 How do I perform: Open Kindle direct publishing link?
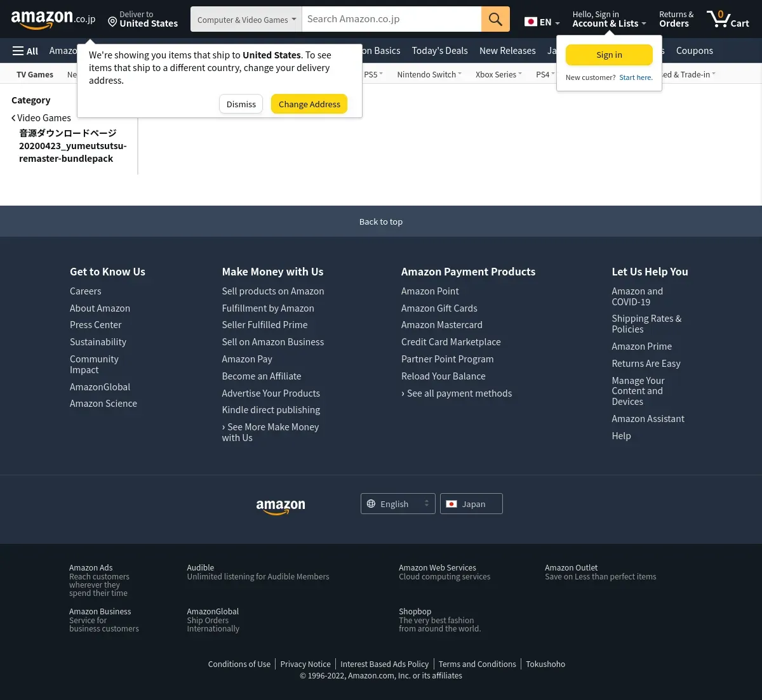pyautogui.click(x=271, y=410)
